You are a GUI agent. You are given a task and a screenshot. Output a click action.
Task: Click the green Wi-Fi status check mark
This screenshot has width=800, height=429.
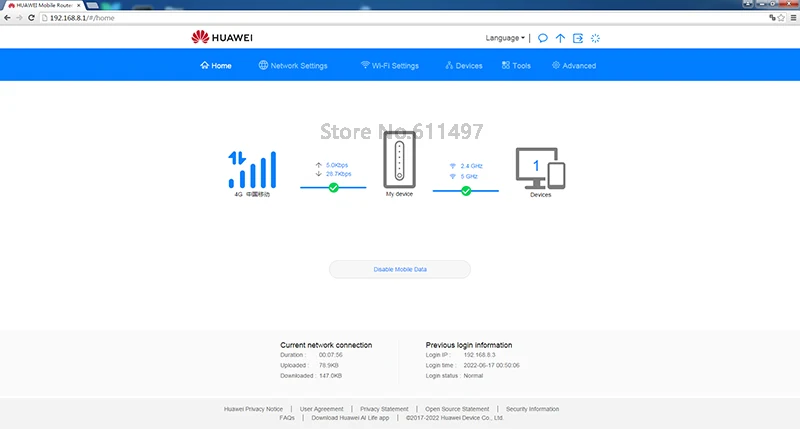tap(466, 191)
